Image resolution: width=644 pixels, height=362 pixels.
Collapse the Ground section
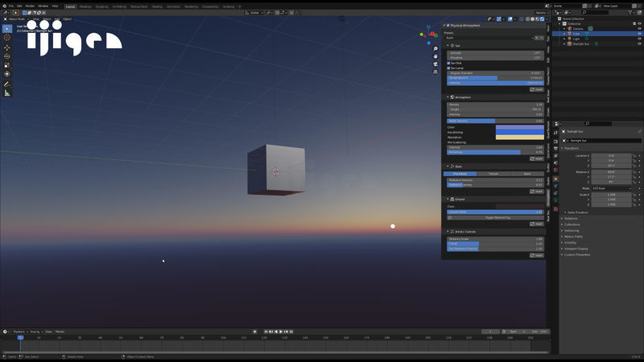(448, 199)
